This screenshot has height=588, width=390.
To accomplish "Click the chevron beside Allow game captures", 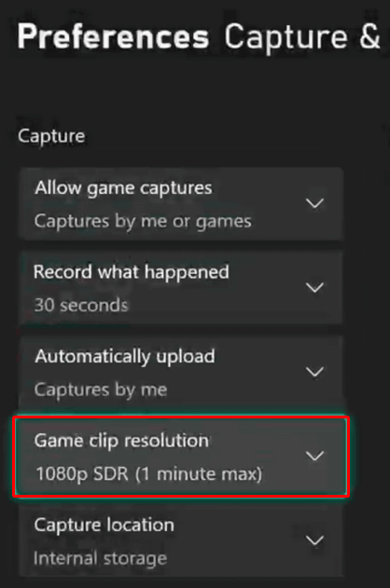I will (314, 204).
